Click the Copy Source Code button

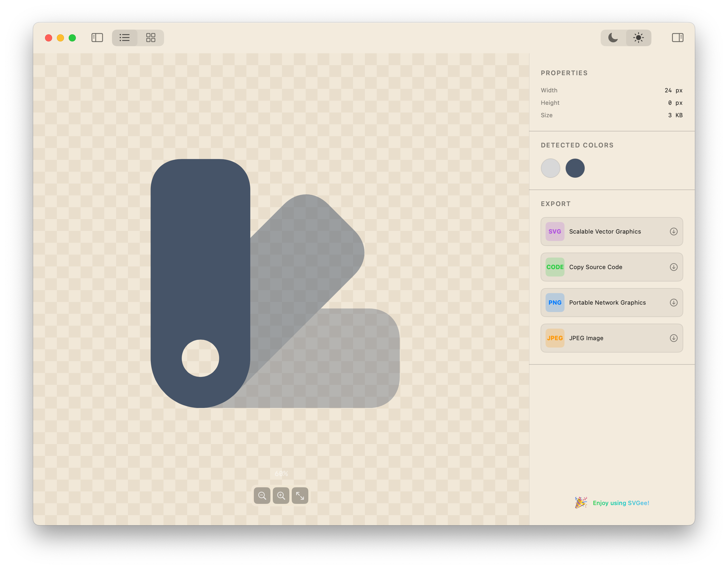click(x=612, y=267)
